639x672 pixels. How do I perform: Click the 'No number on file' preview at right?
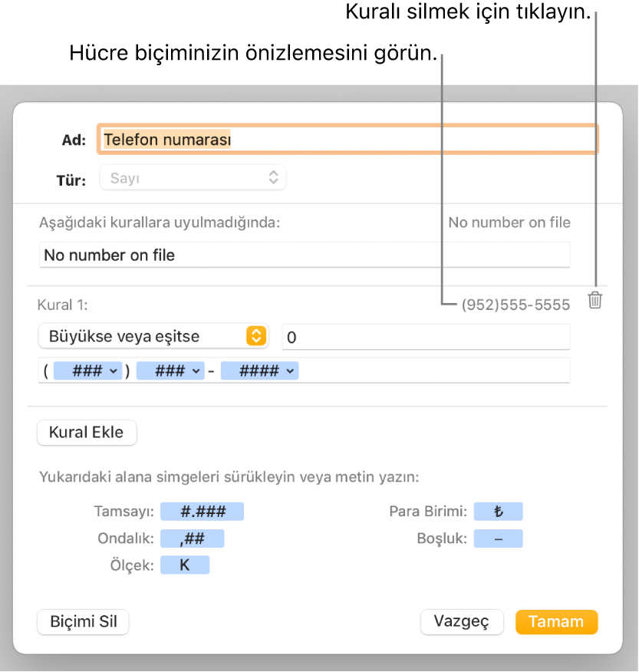coord(509,222)
